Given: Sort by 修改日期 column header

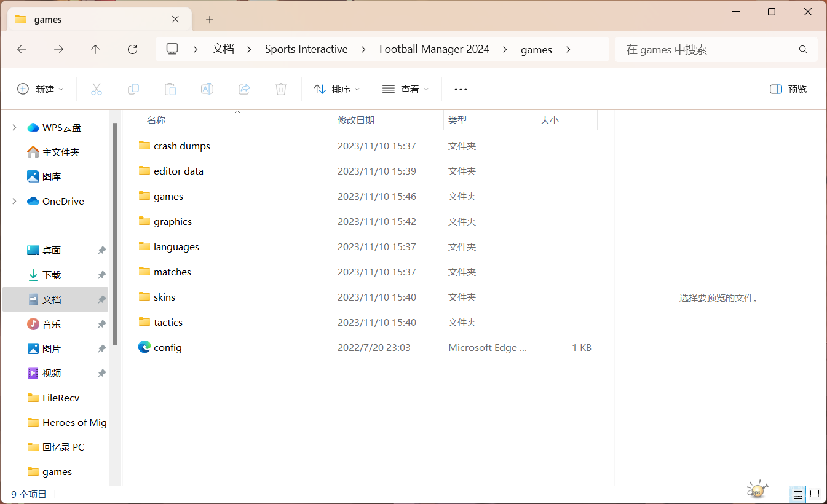Looking at the screenshot, I should click(x=356, y=120).
